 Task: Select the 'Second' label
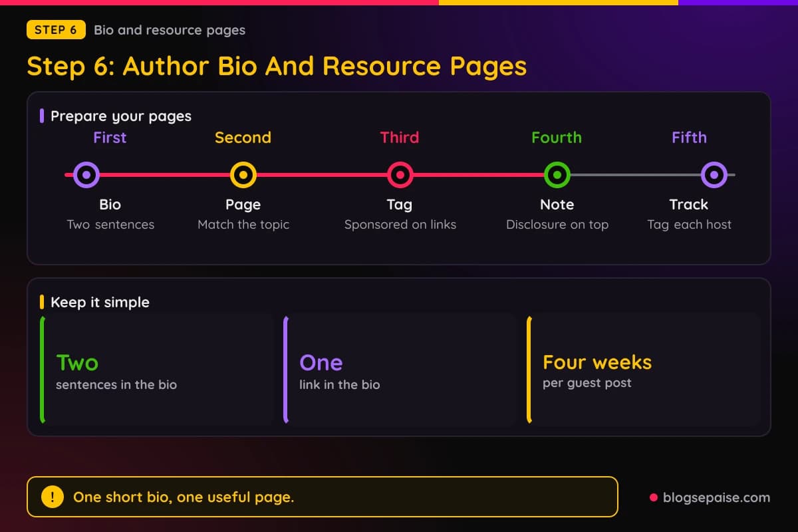[243, 138]
